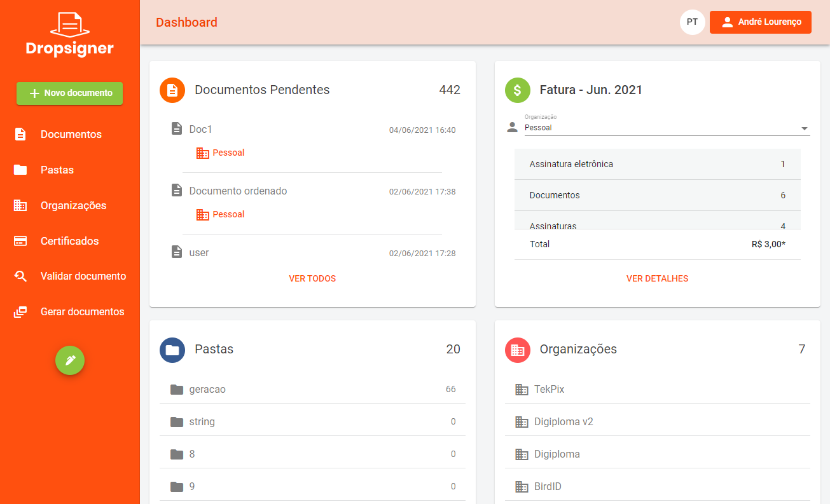Click the green dollar Fatura icon
Viewport: 830px width, 504px height.
[x=518, y=90]
